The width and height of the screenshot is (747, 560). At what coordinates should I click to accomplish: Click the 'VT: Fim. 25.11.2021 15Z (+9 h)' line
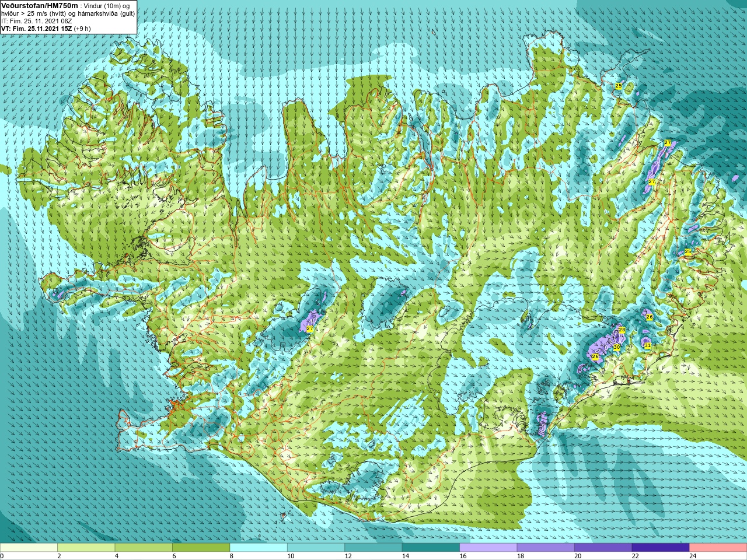coord(46,28)
